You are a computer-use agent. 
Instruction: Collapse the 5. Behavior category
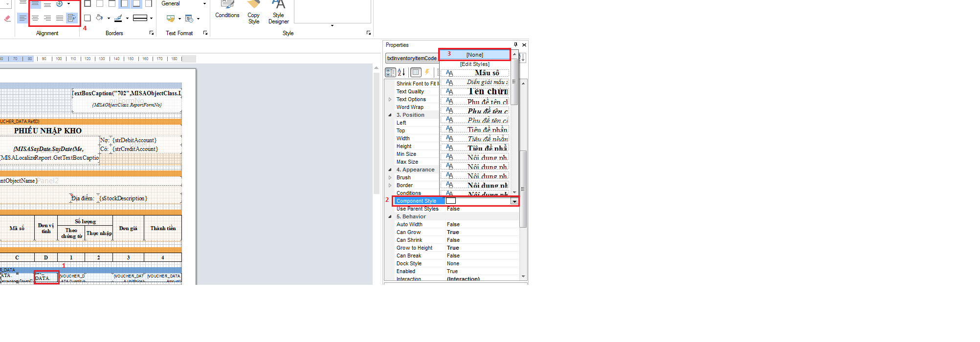point(390,216)
